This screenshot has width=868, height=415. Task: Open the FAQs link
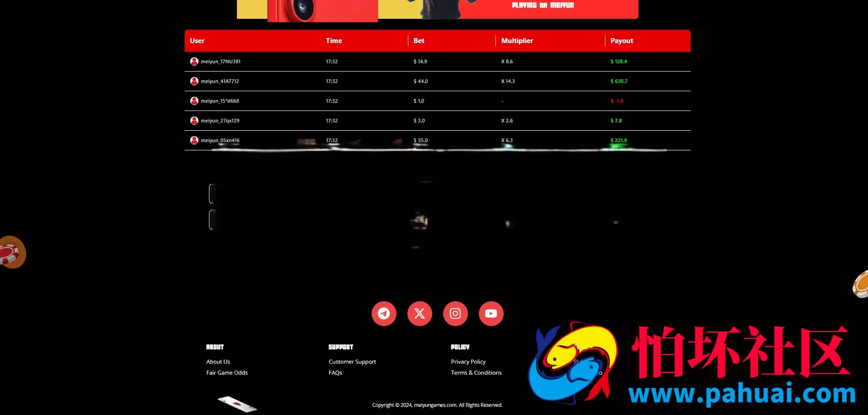pyautogui.click(x=335, y=373)
